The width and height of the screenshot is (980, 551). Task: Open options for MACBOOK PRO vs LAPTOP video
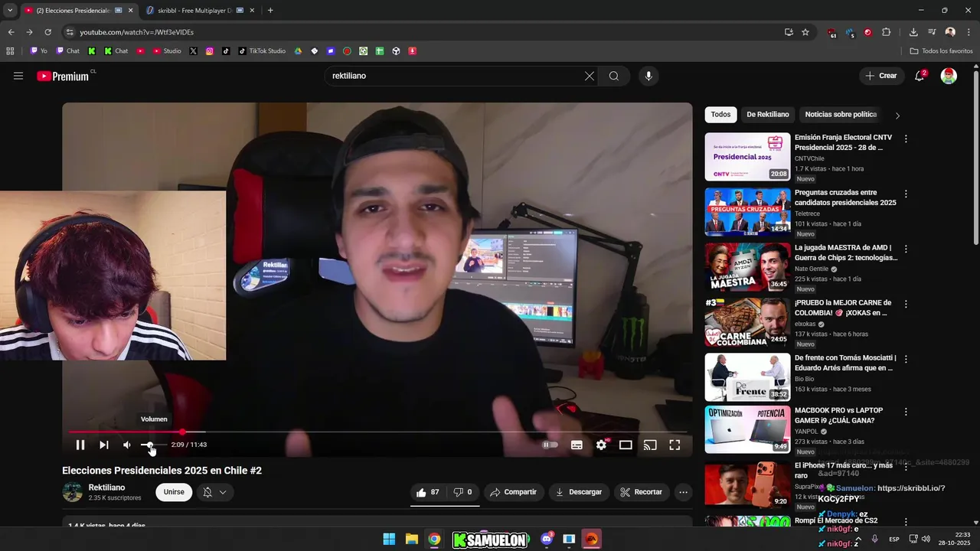tap(906, 412)
